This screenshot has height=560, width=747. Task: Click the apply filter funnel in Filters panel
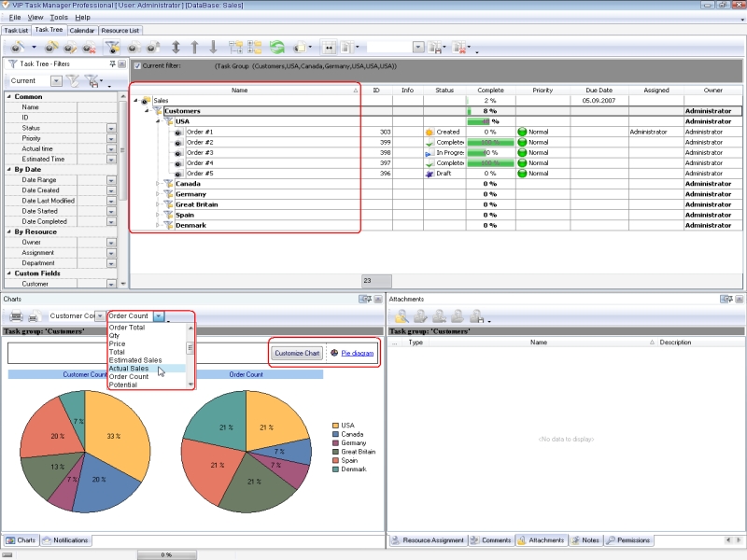pos(73,81)
